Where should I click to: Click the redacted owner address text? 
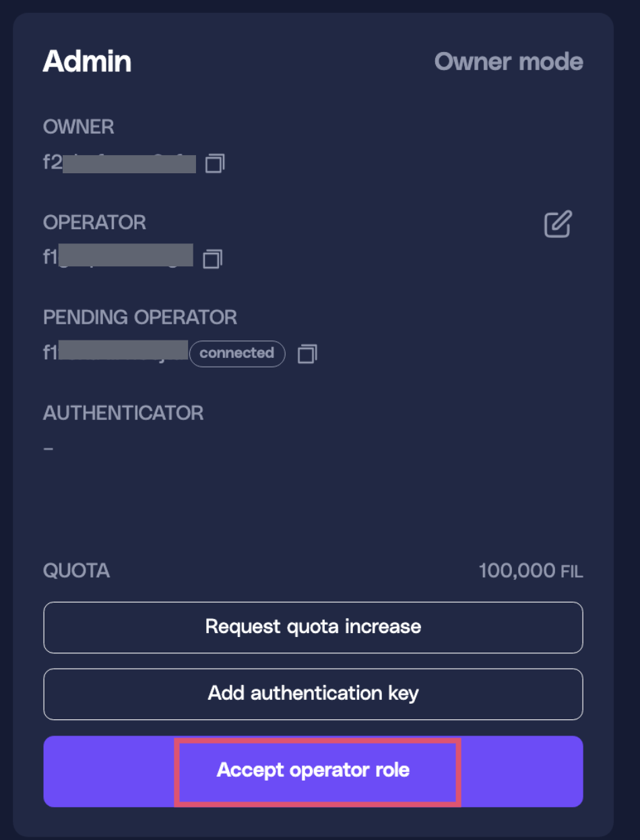coord(120,163)
